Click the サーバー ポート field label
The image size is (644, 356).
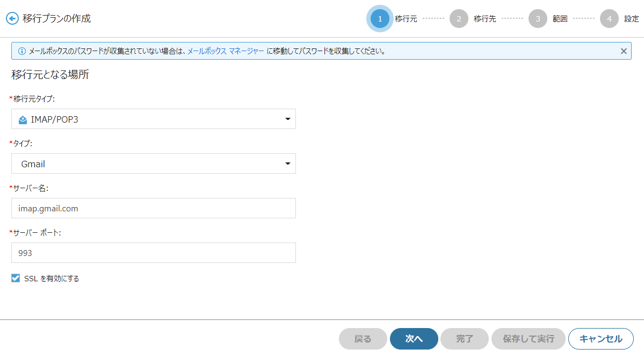pos(35,233)
